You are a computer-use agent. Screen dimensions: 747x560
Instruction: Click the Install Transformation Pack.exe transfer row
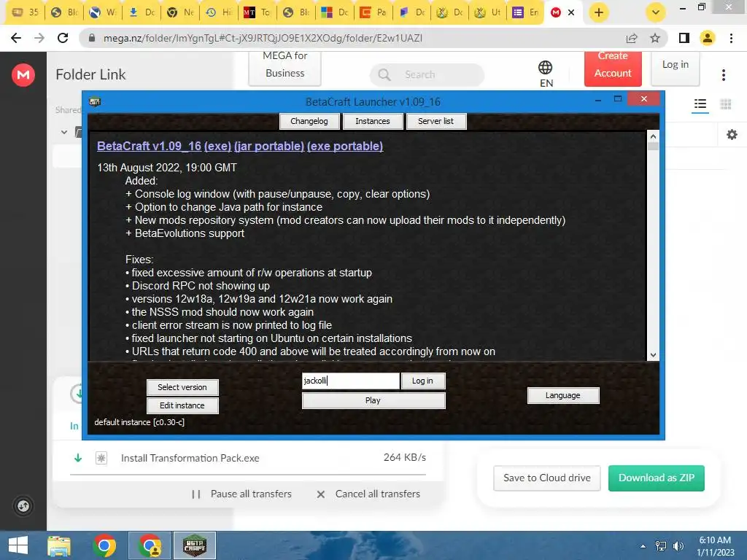point(248,458)
